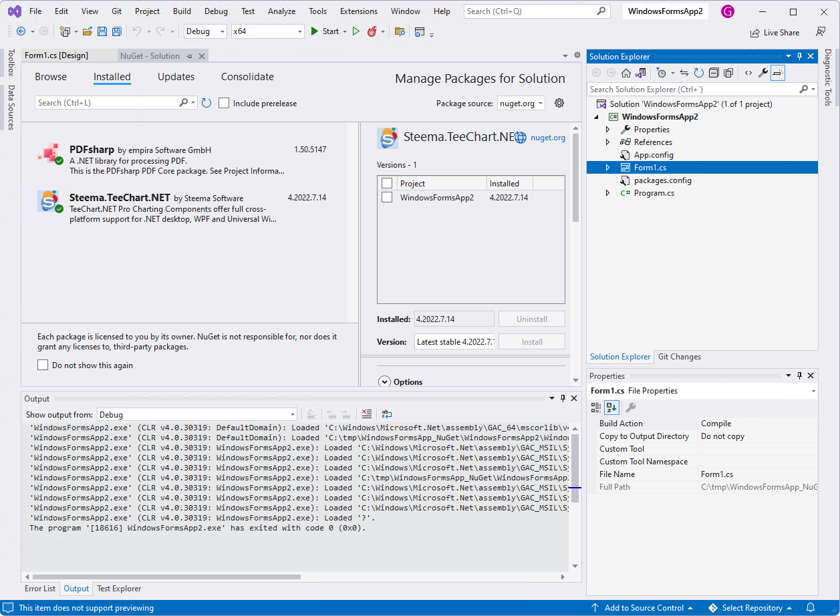840x616 pixels.
Task: Open the Package source nuget.org dropdown
Action: click(x=521, y=103)
